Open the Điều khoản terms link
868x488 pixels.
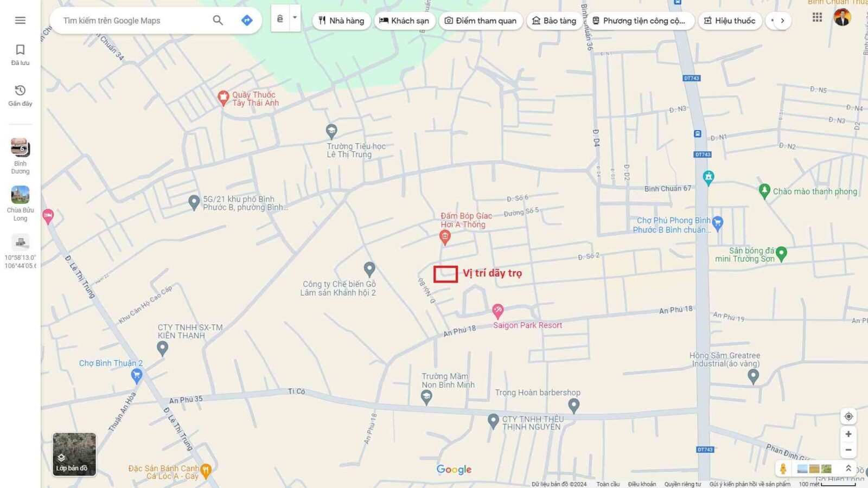tap(642, 484)
